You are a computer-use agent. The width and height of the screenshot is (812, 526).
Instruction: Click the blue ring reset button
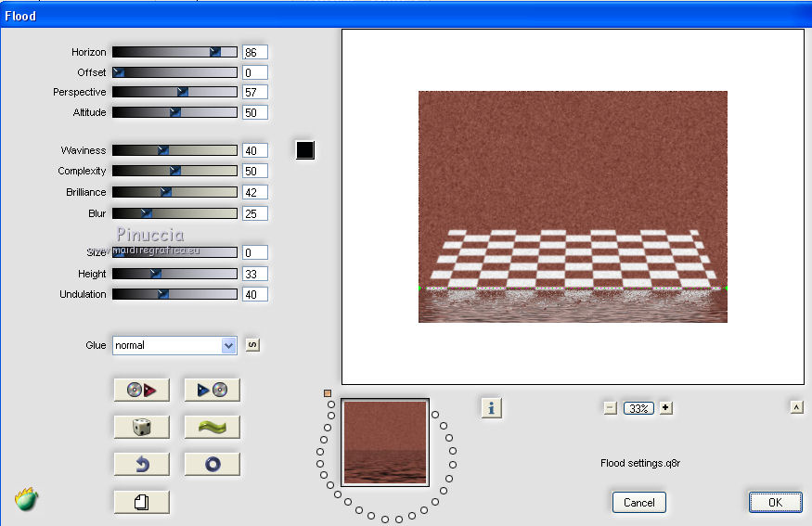[212, 465]
